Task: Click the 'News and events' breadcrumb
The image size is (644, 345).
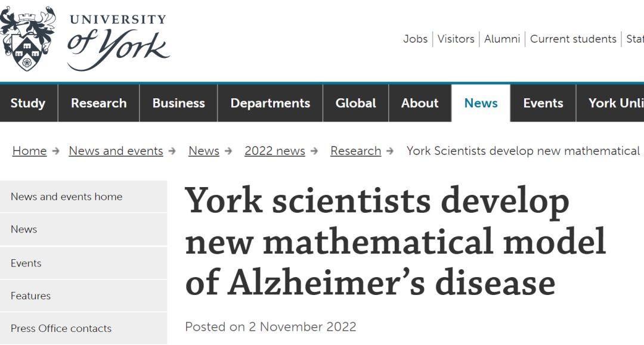Action: (x=116, y=151)
